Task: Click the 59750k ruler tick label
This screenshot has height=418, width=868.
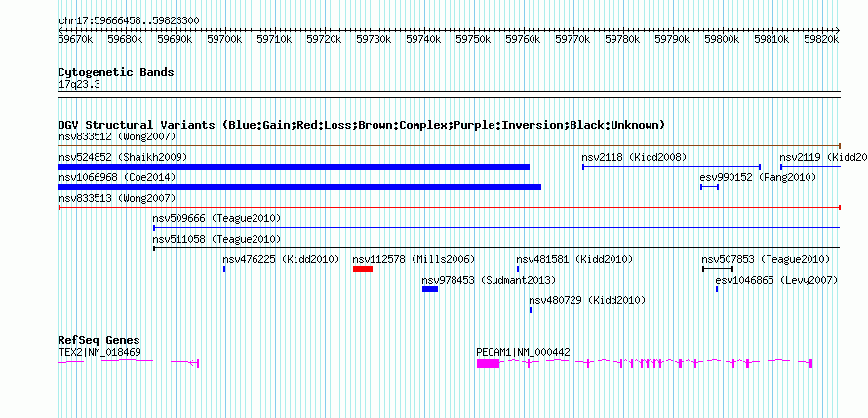Action: coord(473,39)
